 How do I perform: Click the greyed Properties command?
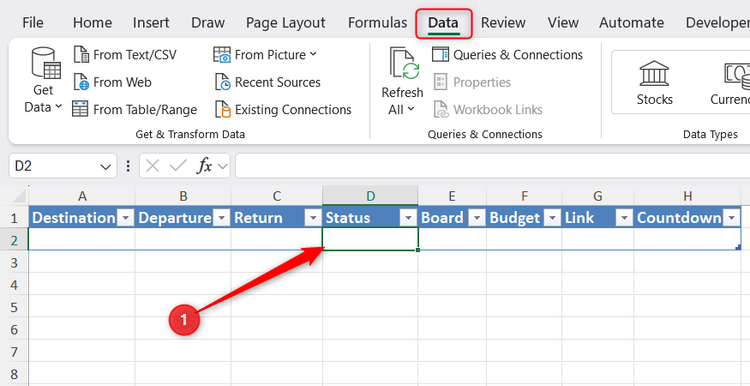[x=472, y=82]
